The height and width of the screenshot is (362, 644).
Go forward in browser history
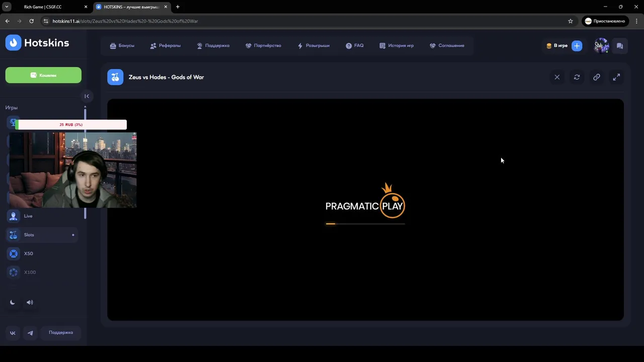19,21
